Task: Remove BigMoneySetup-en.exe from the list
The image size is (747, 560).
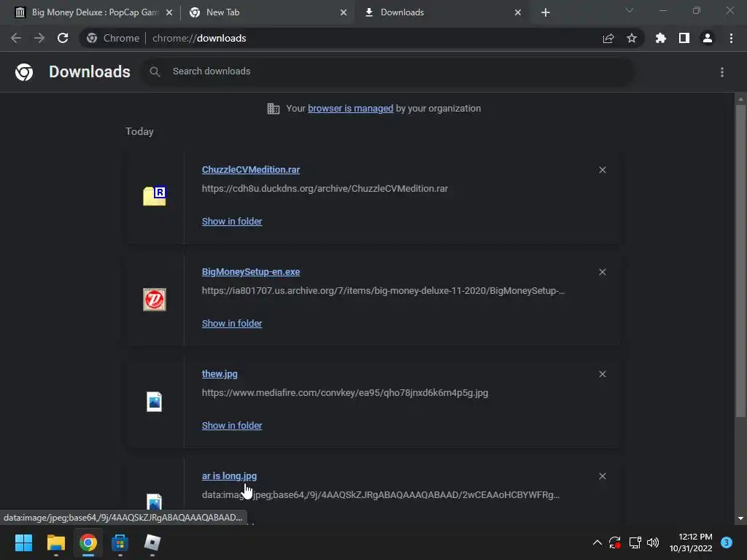Action: (x=602, y=272)
